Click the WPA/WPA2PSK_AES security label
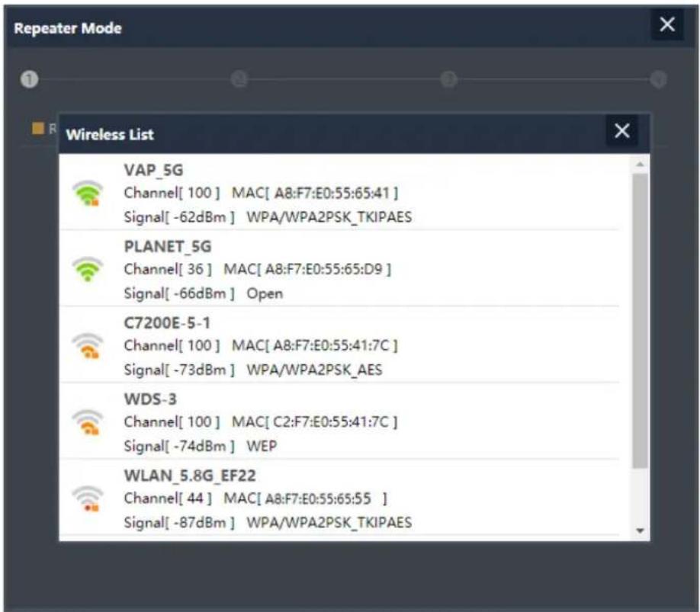The width and height of the screenshot is (700, 612). (x=315, y=370)
